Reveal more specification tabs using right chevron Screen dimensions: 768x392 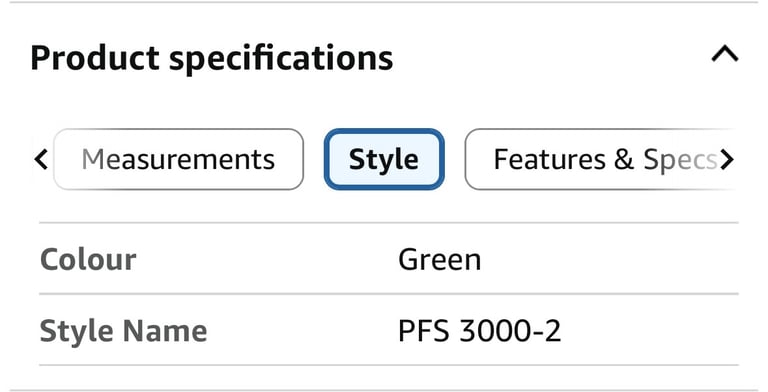pos(727,160)
